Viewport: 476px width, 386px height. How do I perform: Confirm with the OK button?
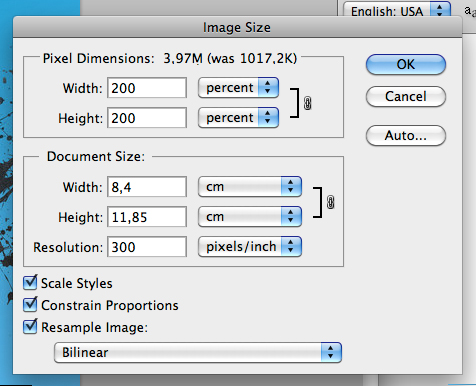pos(406,64)
